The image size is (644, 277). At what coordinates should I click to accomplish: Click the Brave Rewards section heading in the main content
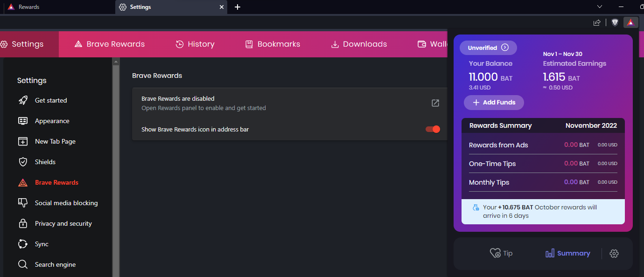[157, 76]
